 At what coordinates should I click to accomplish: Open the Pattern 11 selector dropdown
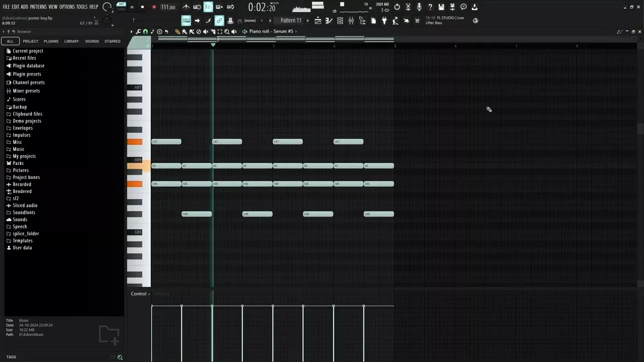tap(291, 21)
